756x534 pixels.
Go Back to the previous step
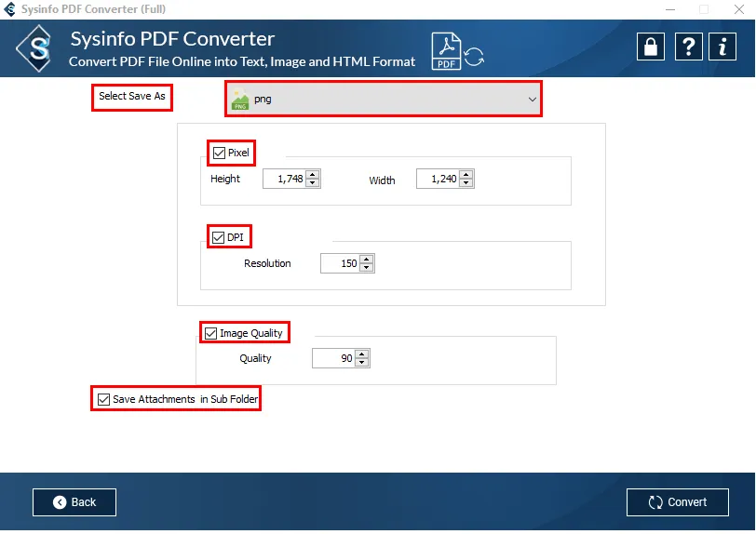pyautogui.click(x=74, y=502)
